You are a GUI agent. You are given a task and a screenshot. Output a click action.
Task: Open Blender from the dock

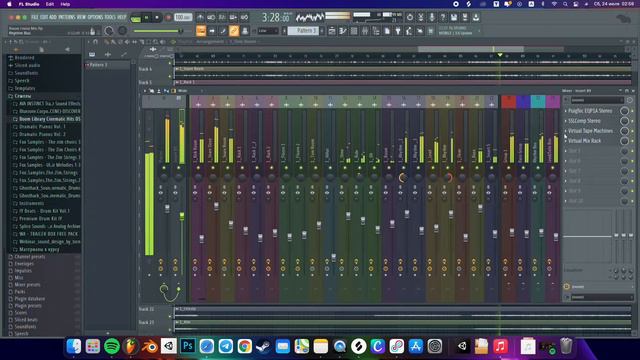150,346
